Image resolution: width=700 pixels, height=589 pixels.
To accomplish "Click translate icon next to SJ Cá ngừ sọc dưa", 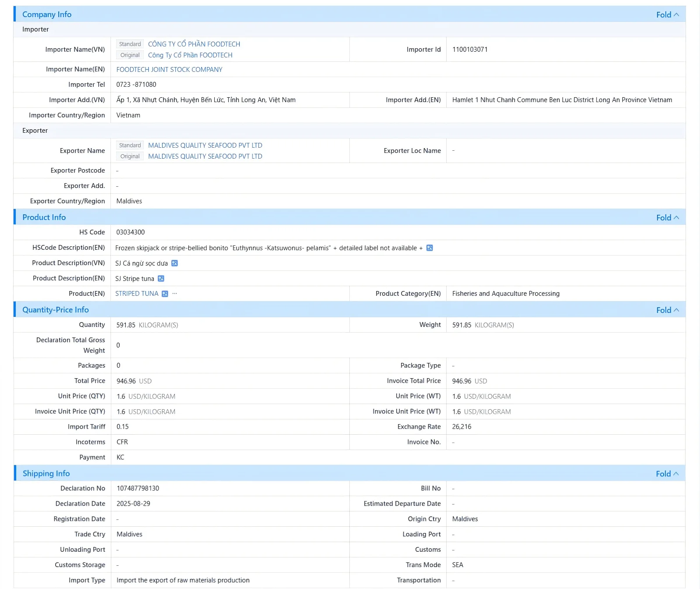I will [x=174, y=263].
